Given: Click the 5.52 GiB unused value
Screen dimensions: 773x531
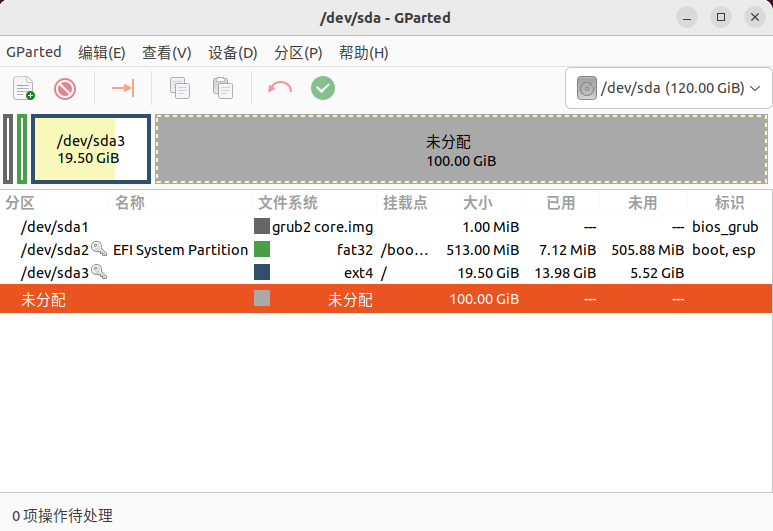Looking at the screenshot, I should click(x=657, y=273).
